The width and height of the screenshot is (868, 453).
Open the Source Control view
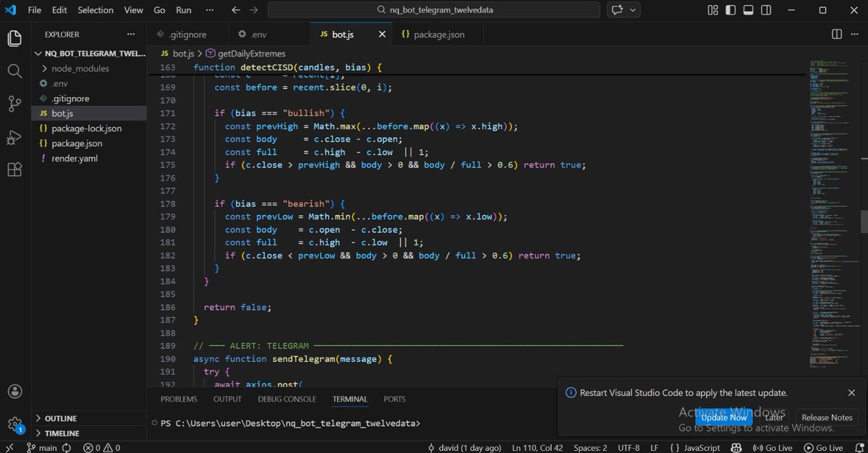pyautogui.click(x=14, y=104)
